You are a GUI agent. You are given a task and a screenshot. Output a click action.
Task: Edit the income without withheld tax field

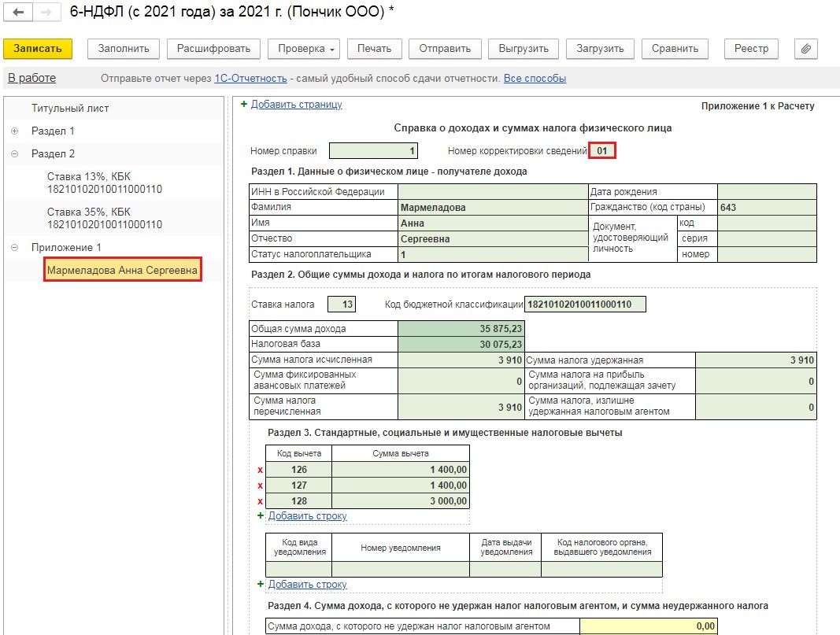tap(648, 626)
